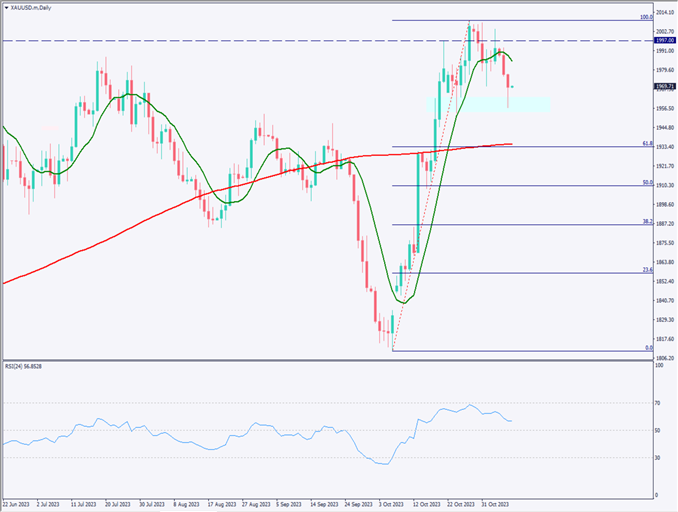
Task: Select the 100.0 Fibonacci level label
Action: [x=646, y=17]
